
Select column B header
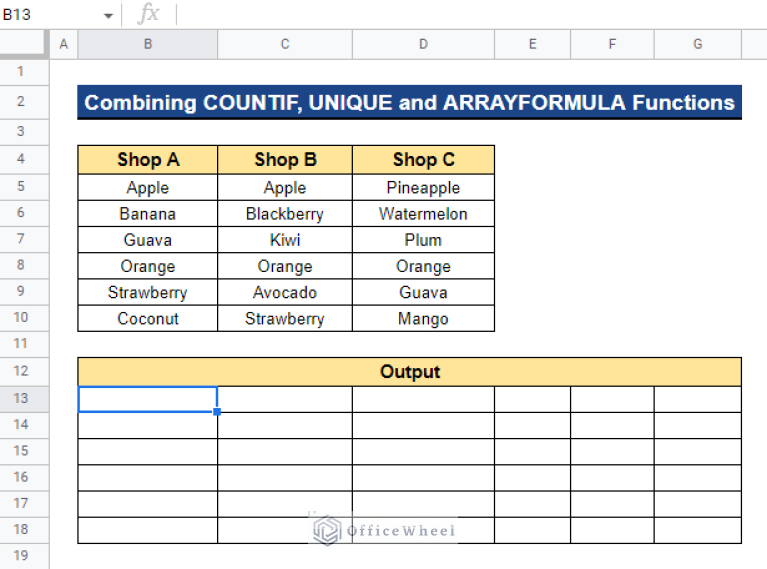(x=148, y=44)
